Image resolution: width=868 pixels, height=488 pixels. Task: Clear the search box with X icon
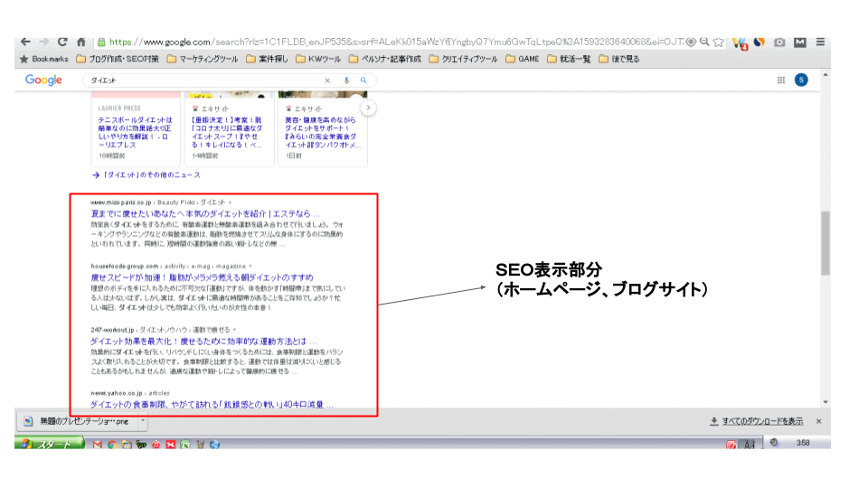[x=328, y=80]
